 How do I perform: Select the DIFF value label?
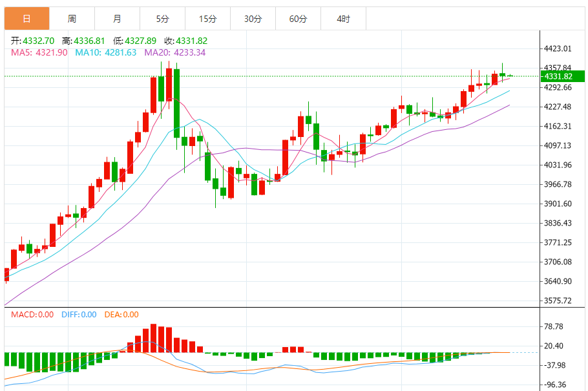coord(79,315)
